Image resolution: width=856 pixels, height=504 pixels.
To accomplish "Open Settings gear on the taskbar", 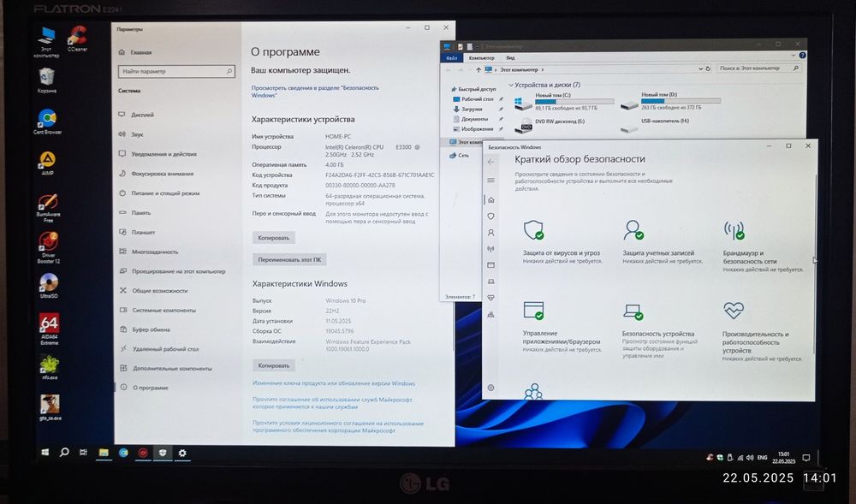I will [x=182, y=453].
